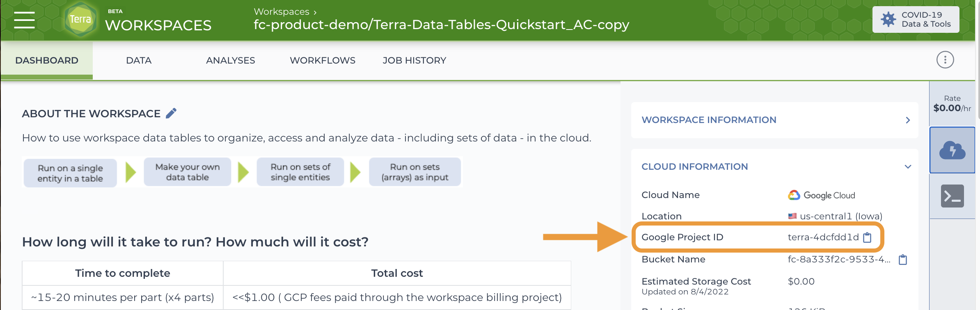Select the project ID text terra-4dcfdd1d
980x310 pixels.
823,237
